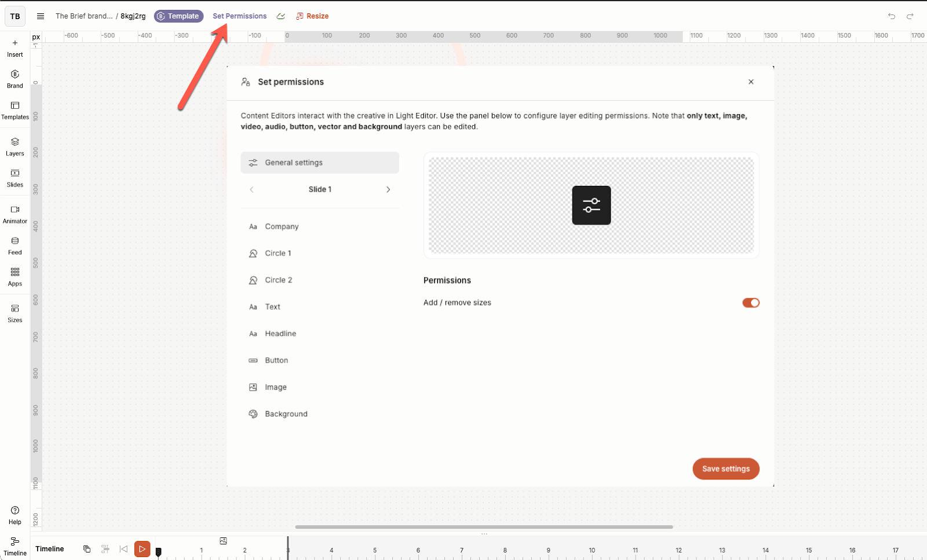This screenshot has width=927, height=560.
Task: Open the Feed panel
Action: point(15,246)
